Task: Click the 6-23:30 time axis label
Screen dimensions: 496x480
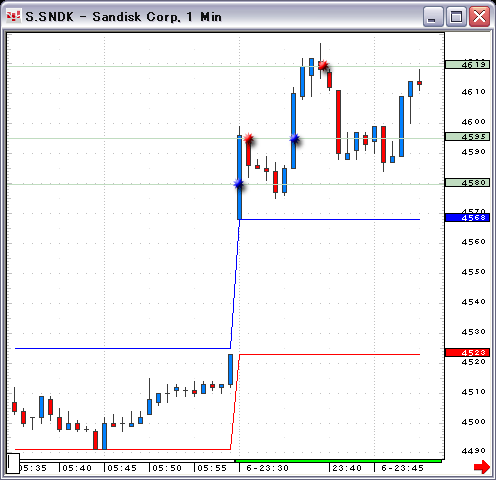Action: point(267,468)
